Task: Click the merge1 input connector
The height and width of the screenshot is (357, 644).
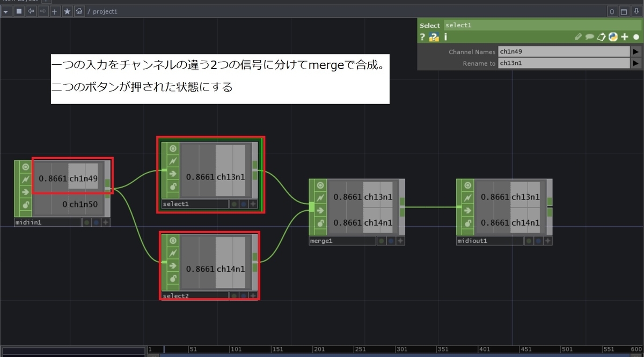Action: (x=312, y=207)
